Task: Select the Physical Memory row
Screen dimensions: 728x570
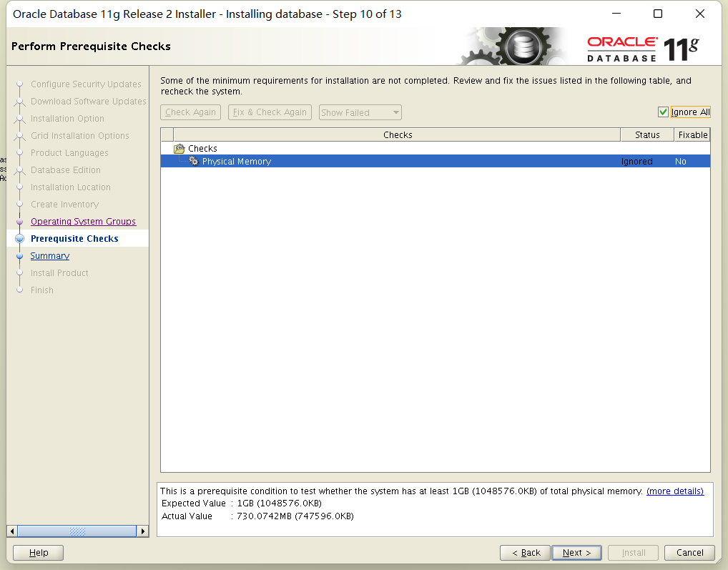Action: point(435,161)
